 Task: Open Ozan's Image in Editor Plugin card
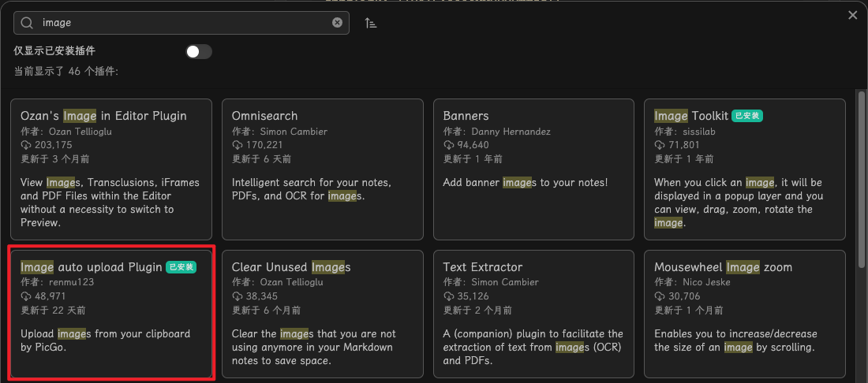pos(111,169)
